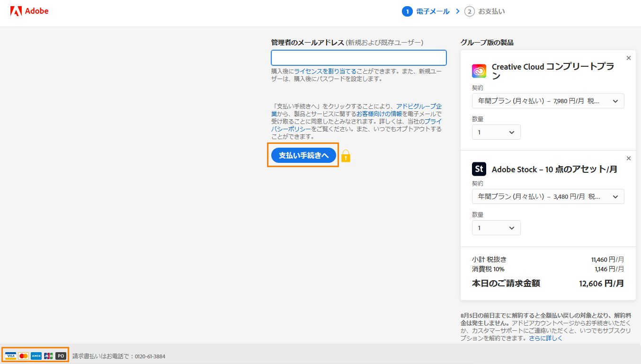The width and height of the screenshot is (641, 364).
Task: Select step 1 電子メール tab
Action: [426, 11]
